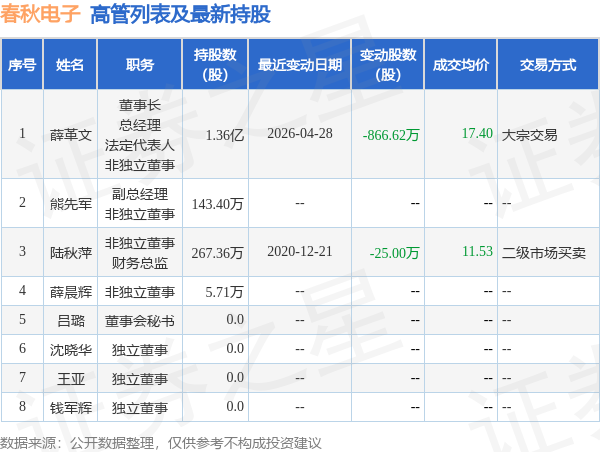This screenshot has height=452, width=600.
Task: Click the 春秋电子 title text
Action: pos(40,14)
